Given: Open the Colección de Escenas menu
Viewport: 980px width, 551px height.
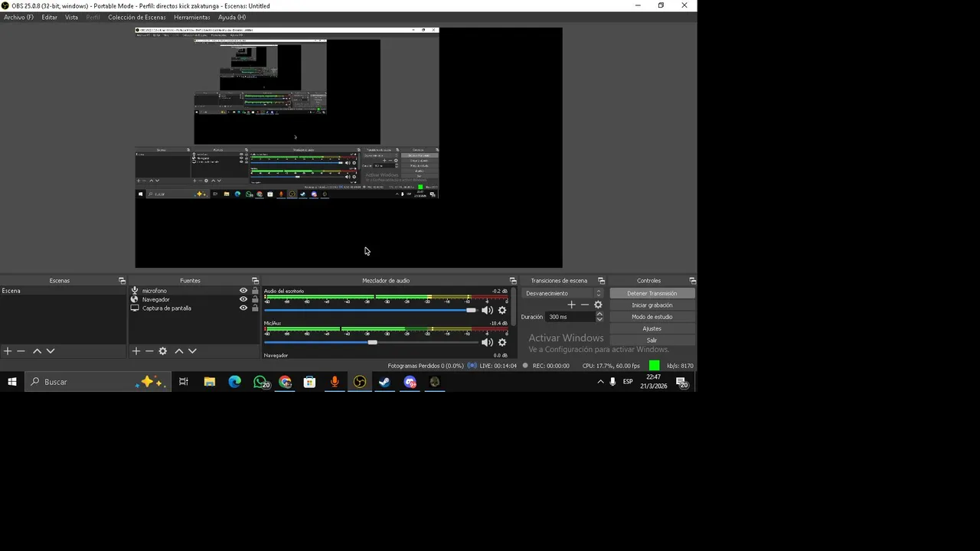Looking at the screenshot, I should click(136, 17).
